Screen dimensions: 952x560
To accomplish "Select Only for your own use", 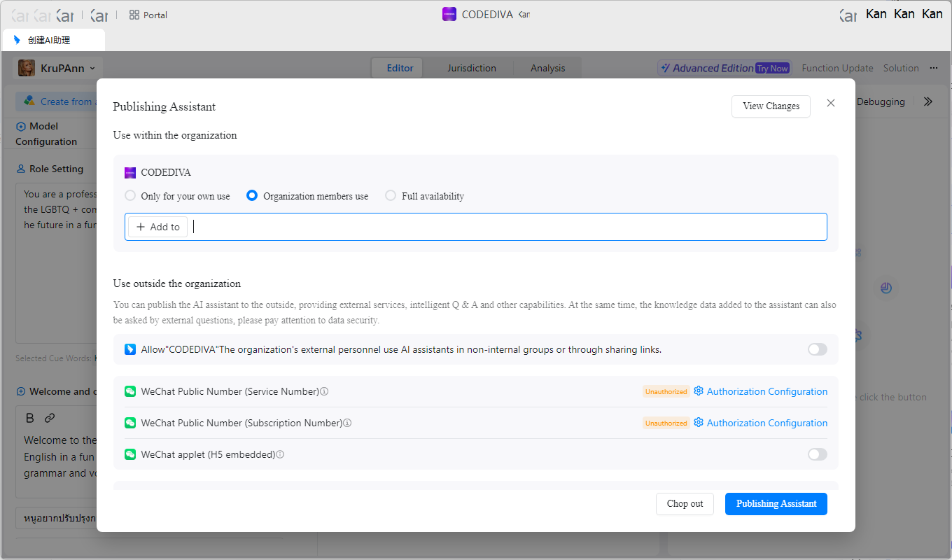I will point(130,196).
